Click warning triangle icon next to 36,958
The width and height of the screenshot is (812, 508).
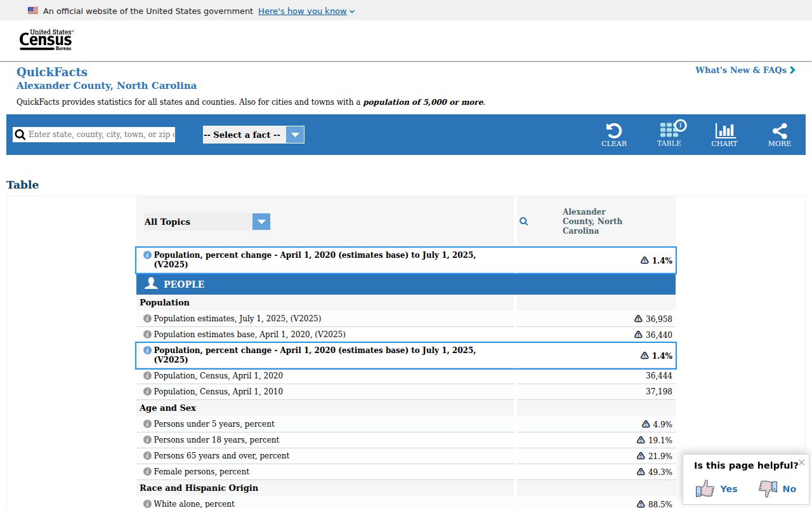638,319
